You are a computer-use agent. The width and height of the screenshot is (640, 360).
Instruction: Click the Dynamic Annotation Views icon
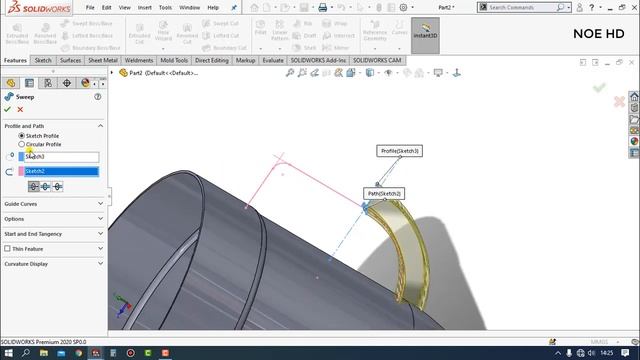pyautogui.click(x=338, y=73)
